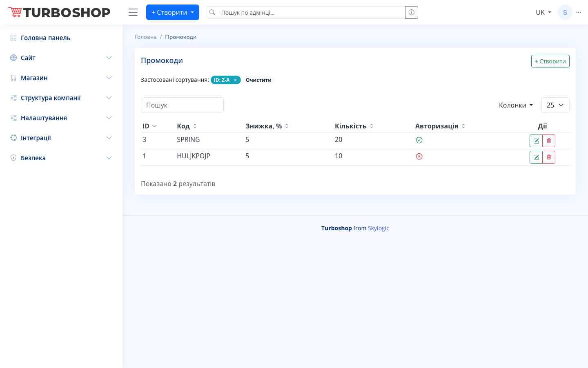588x368 pixels.
Task: Click the Безпека shield icon
Action: [13, 158]
